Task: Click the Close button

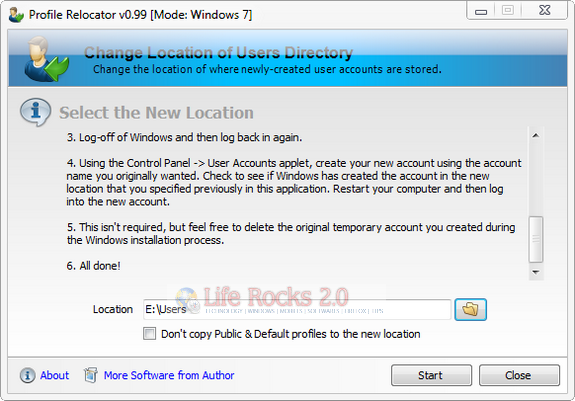Action: coord(519,375)
